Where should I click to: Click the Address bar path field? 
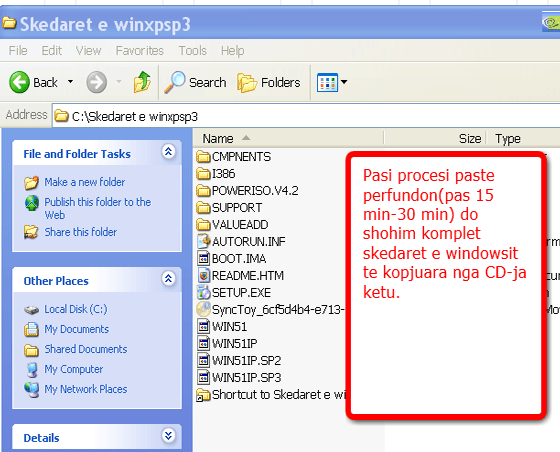pyautogui.click(x=306, y=116)
